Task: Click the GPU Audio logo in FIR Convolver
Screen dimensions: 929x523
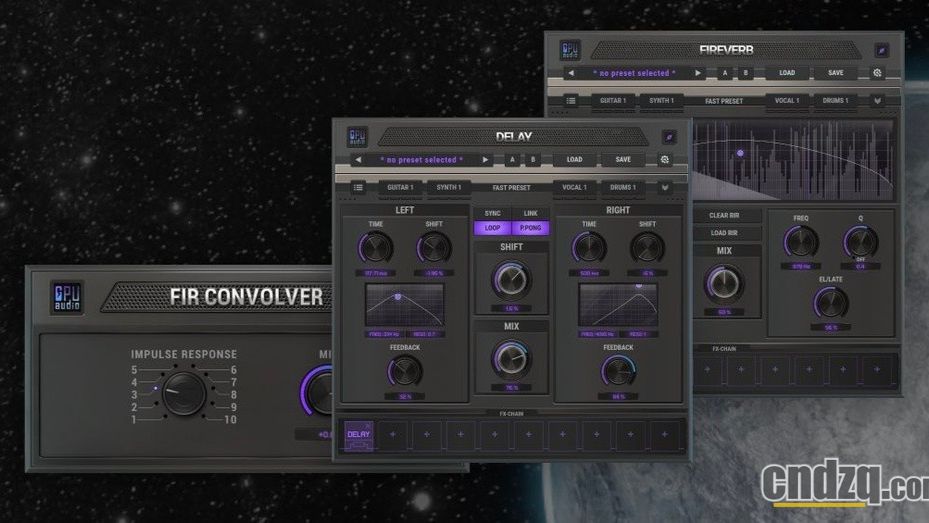Action: pos(66,297)
